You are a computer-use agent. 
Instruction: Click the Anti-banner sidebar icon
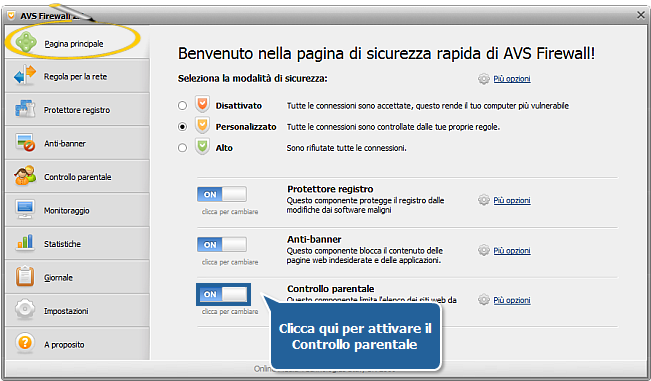coord(25,143)
